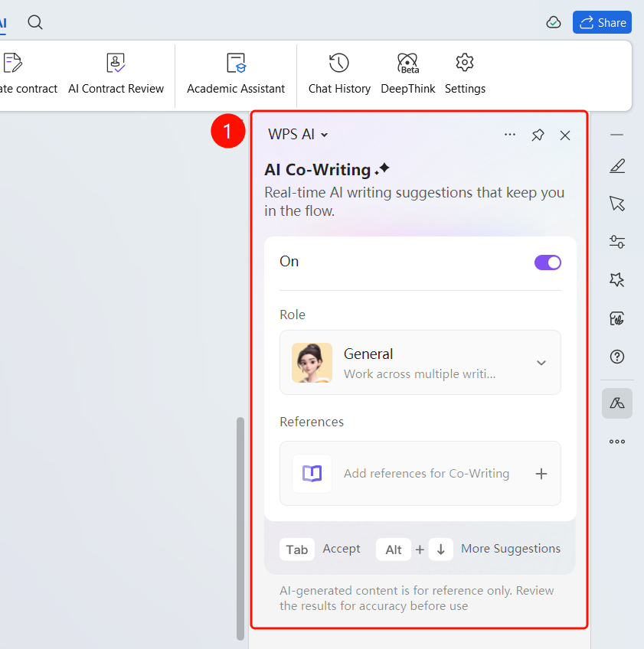
Task: Open Chat History
Action: tap(339, 74)
